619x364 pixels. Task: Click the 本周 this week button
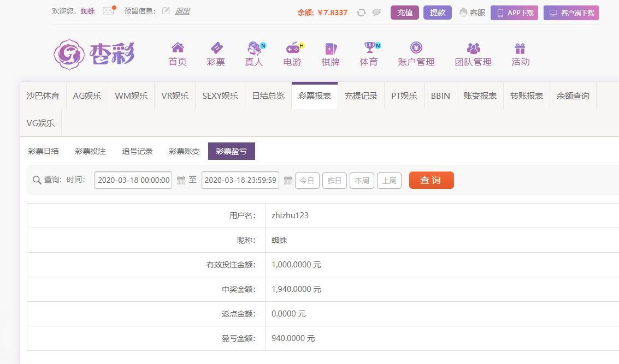pyautogui.click(x=362, y=181)
